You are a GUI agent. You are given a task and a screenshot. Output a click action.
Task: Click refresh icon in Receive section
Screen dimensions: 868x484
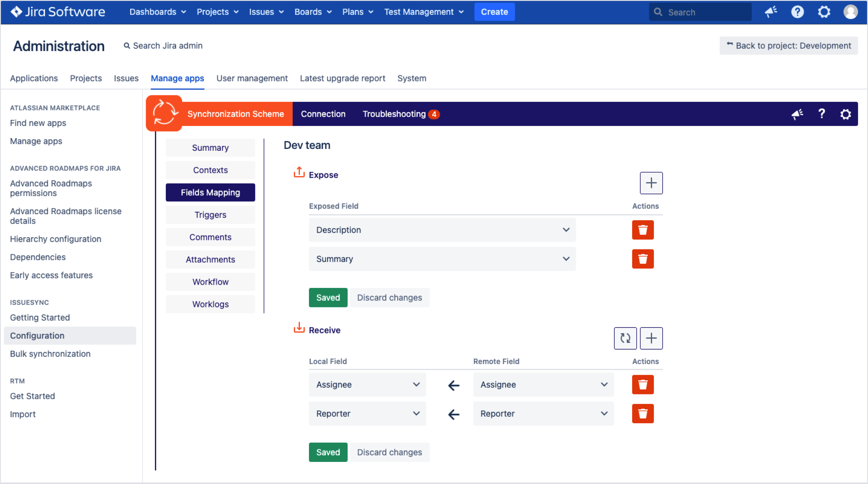(x=625, y=338)
